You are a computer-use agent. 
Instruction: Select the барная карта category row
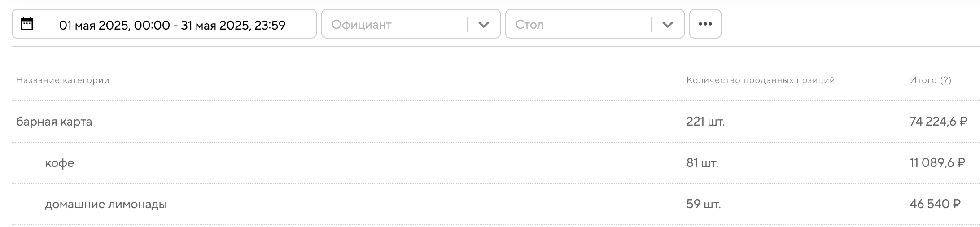pyautogui.click(x=54, y=122)
